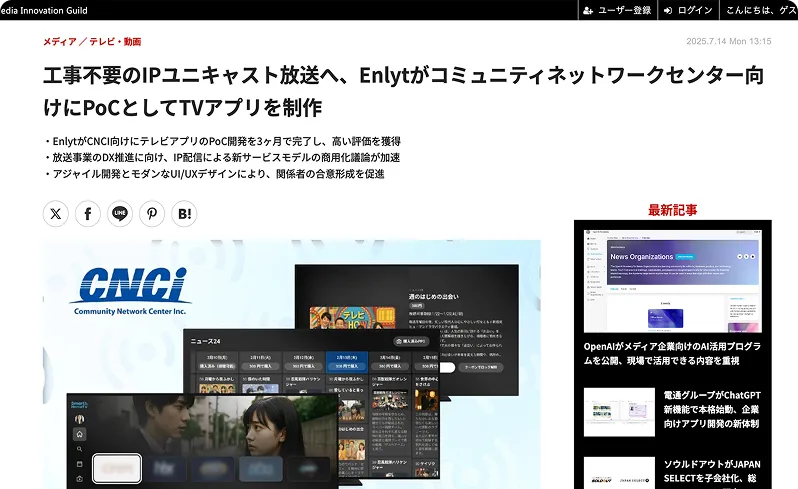Click summary line about アジャイル開発
Screen dimensions: 798x489
click(x=214, y=174)
